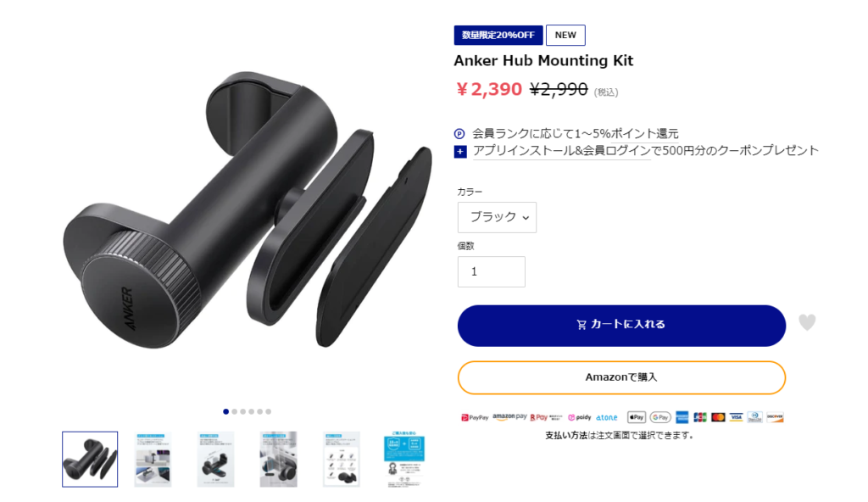Click the Mastercard payment logo
868x502 pixels.
[718, 417]
